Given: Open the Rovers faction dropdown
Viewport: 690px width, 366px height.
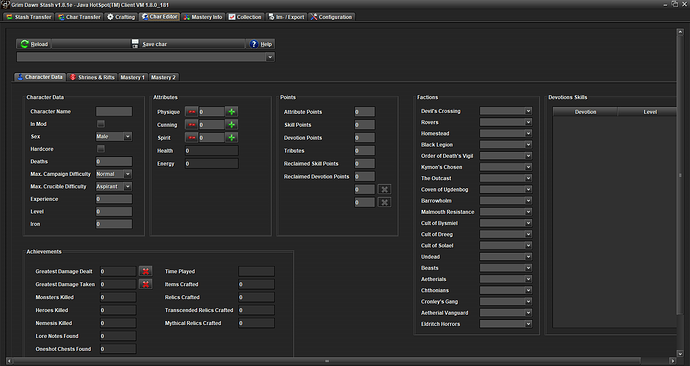Looking at the screenshot, I should 506,122.
